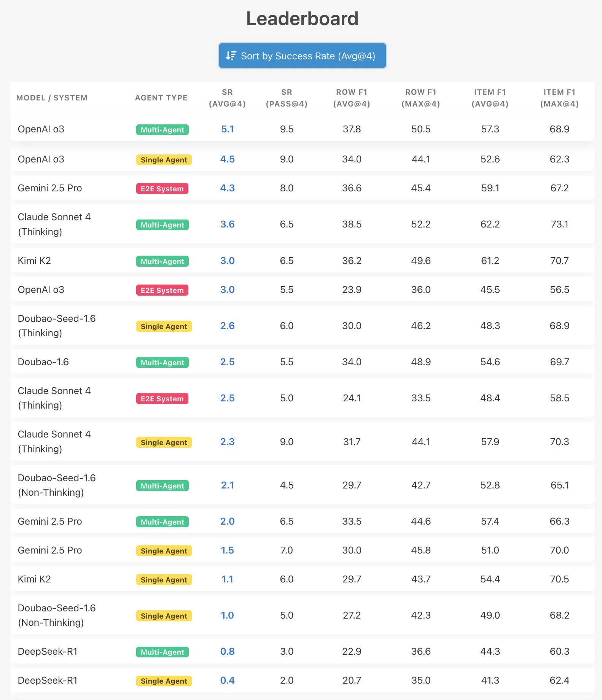This screenshot has width=602, height=700.
Task: Click the Item F1 (Max@4) header
Action: (559, 98)
